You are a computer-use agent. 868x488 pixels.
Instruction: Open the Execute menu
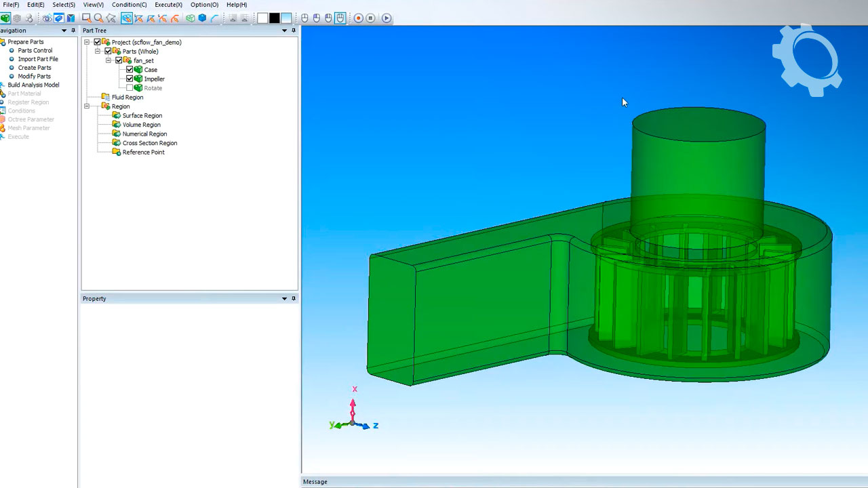coord(168,5)
